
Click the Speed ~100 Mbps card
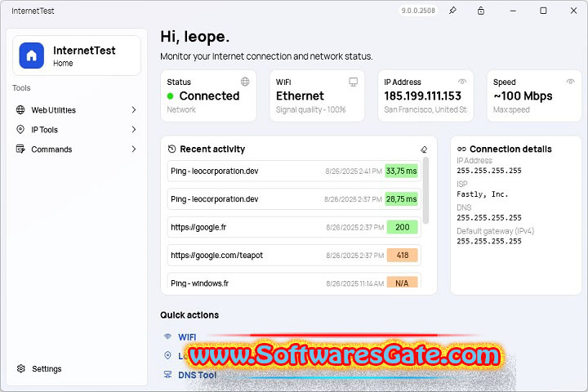coord(534,96)
